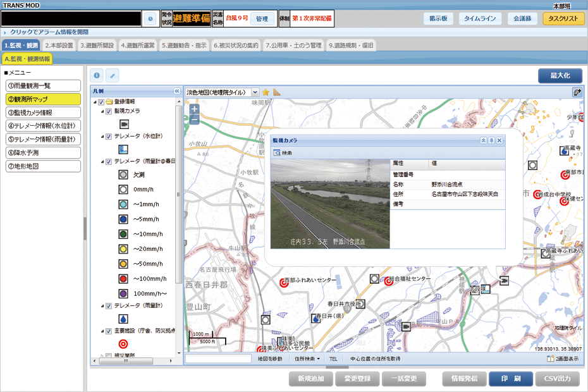The height and width of the screenshot is (392, 588).
Task: Click camera marker near bottom river bend
Action: point(406,327)
